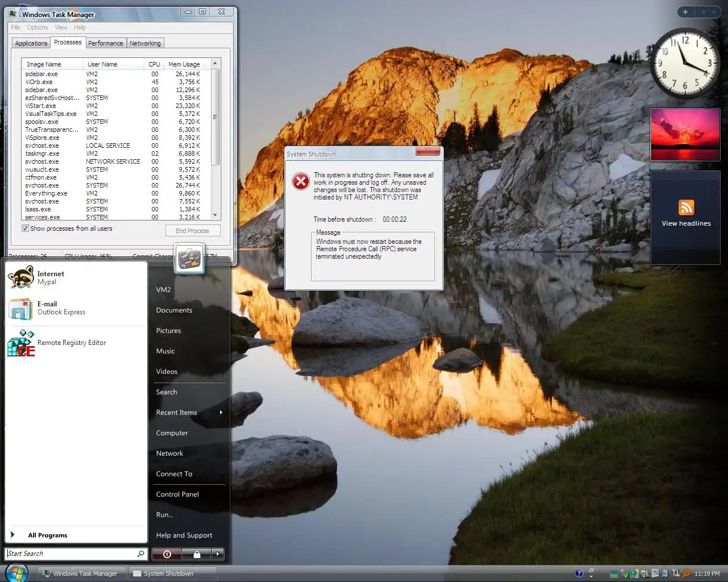This screenshot has width=728, height=582.
Task: Open the File menu in Task Manager
Action: pos(15,27)
